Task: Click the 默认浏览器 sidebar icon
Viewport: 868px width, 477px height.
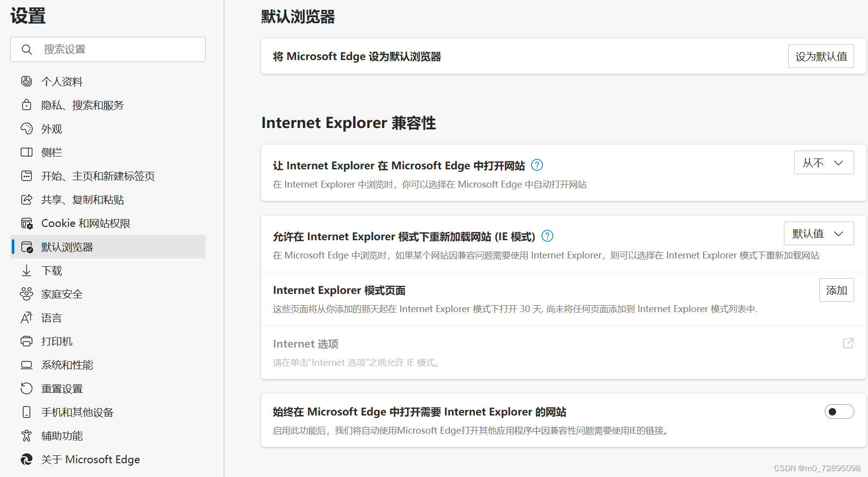Action: pyautogui.click(x=27, y=247)
